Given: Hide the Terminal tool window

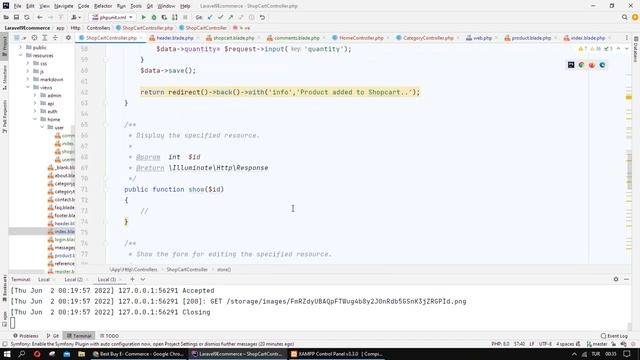Looking at the screenshot, I should click(x=627, y=279).
